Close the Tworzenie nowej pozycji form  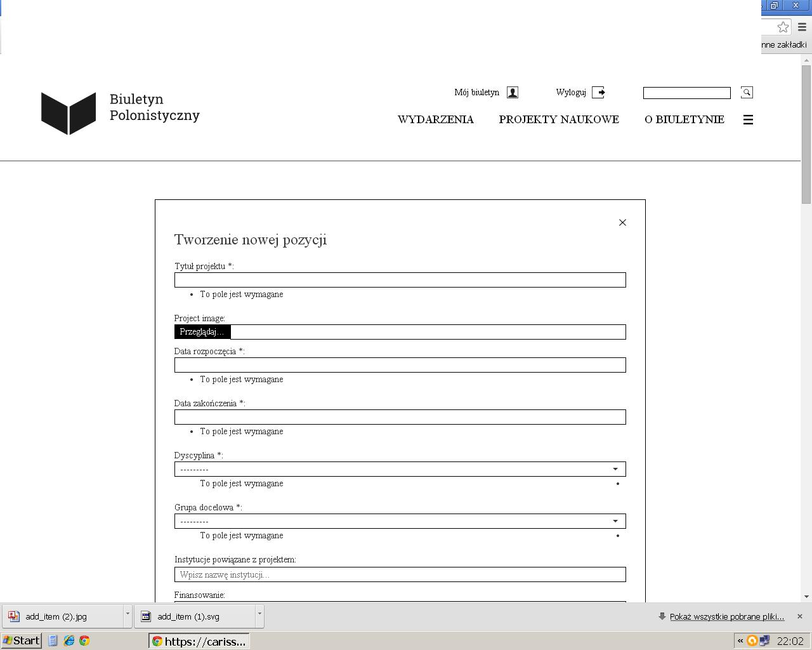(x=622, y=222)
